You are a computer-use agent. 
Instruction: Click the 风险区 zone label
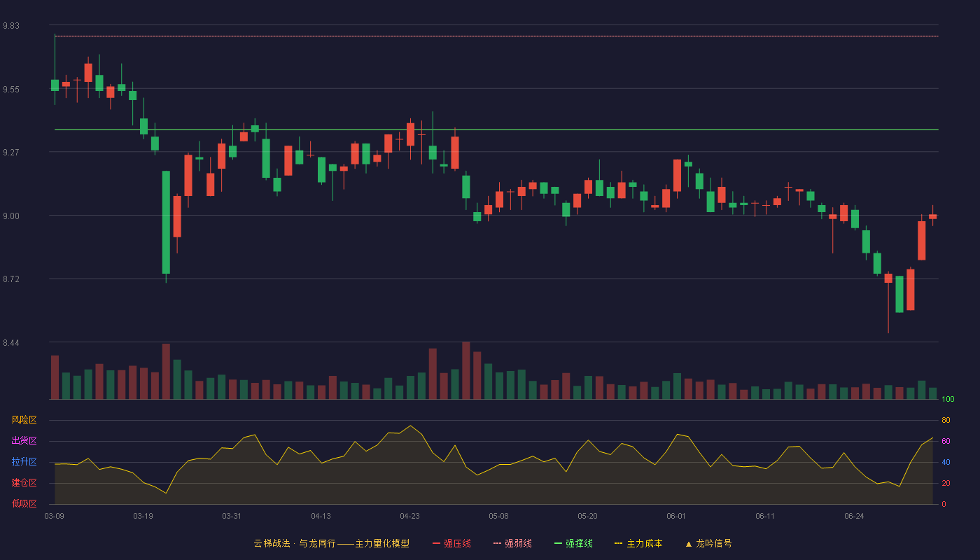tap(24, 420)
